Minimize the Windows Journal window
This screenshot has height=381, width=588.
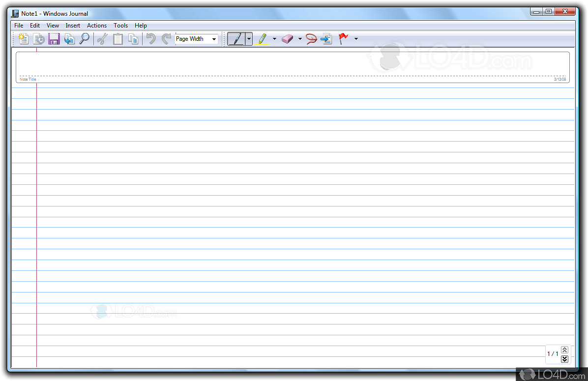coord(536,12)
